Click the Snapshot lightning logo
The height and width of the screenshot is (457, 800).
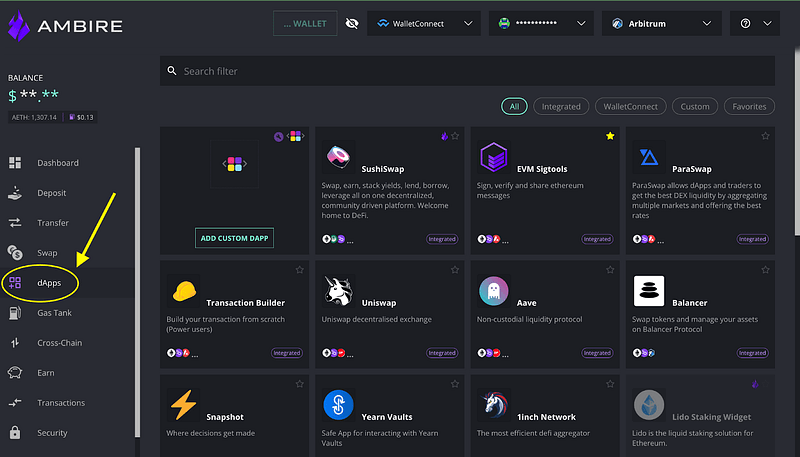pos(184,405)
